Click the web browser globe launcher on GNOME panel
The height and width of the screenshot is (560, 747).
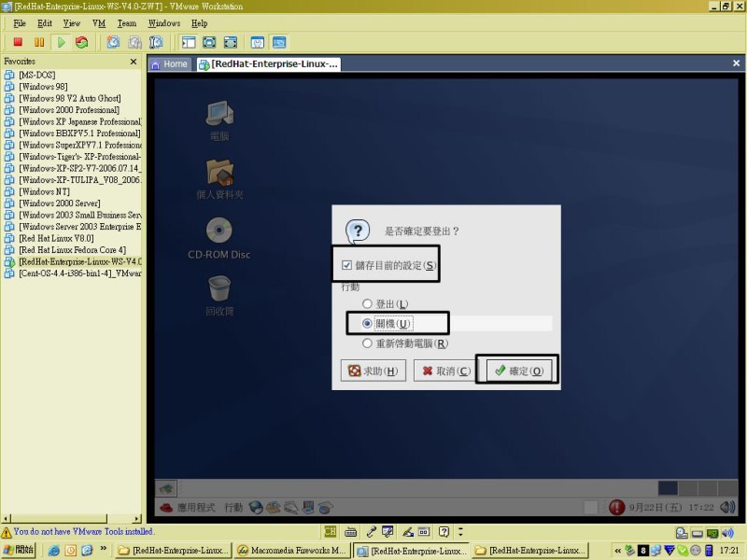[256, 508]
